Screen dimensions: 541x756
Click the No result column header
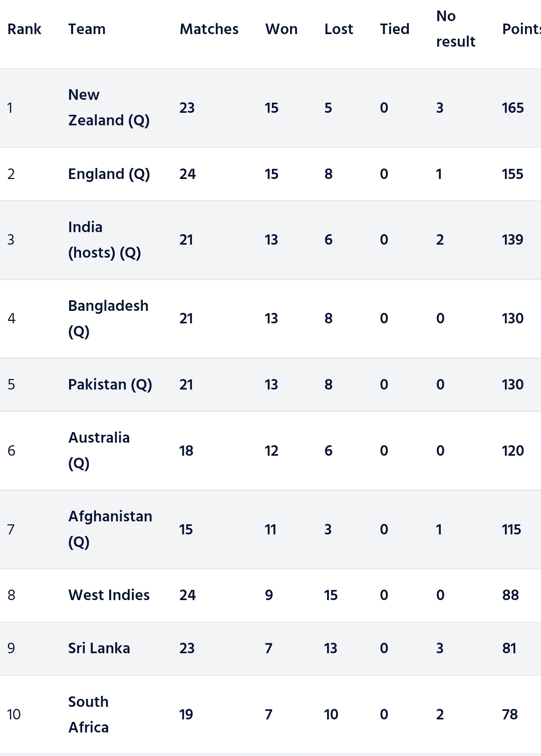455,29
